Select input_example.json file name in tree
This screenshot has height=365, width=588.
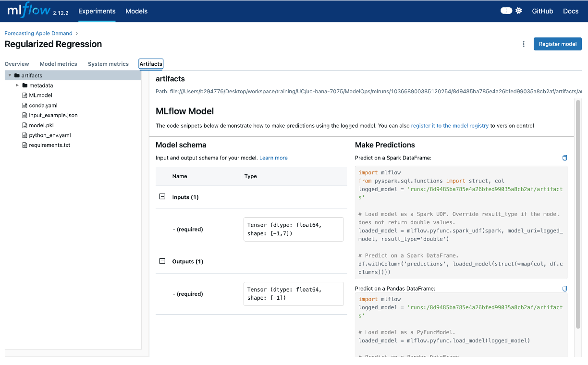53,115
